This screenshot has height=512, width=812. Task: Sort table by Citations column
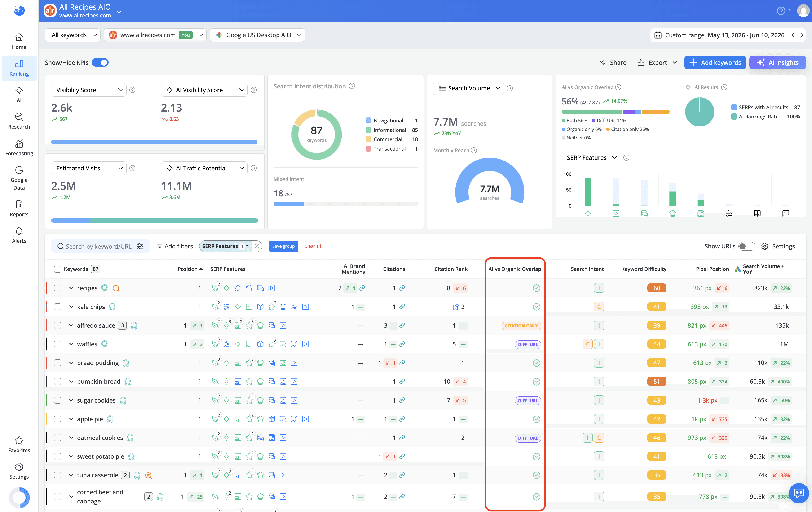[394, 269]
